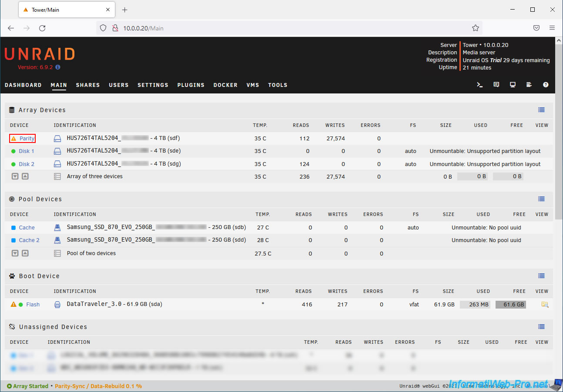Click the Parity disk identification icon
Screen dimensions: 563x392
point(58,139)
